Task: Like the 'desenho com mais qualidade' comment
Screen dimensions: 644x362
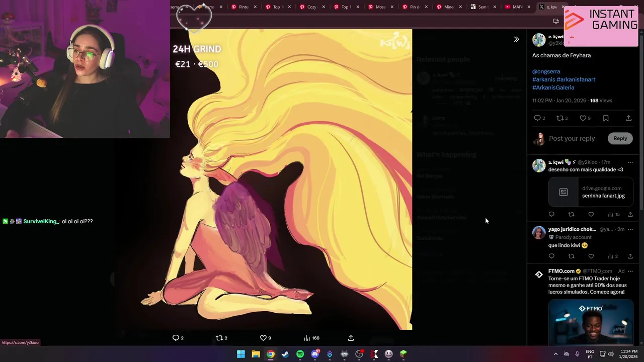Action: [591, 214]
